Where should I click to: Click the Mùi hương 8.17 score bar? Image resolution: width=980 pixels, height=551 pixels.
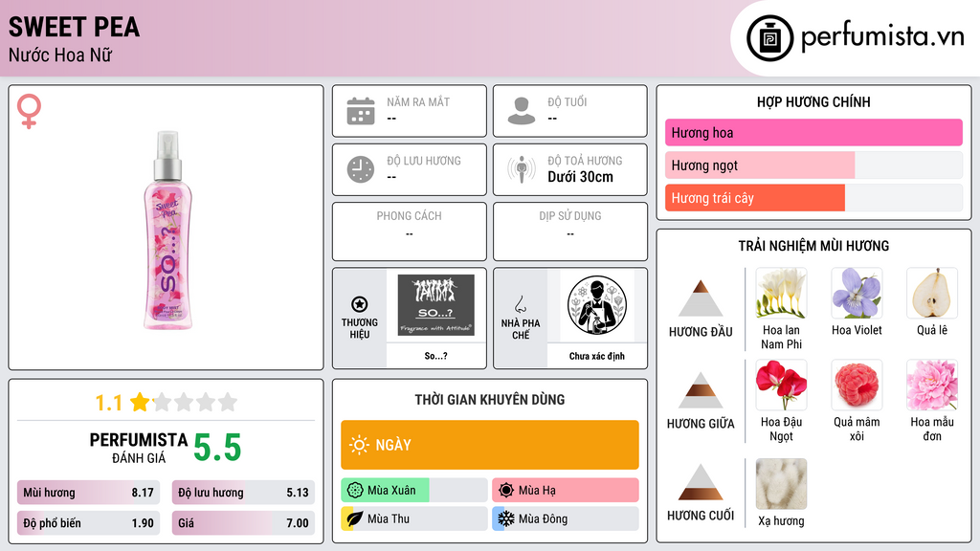coord(88,493)
